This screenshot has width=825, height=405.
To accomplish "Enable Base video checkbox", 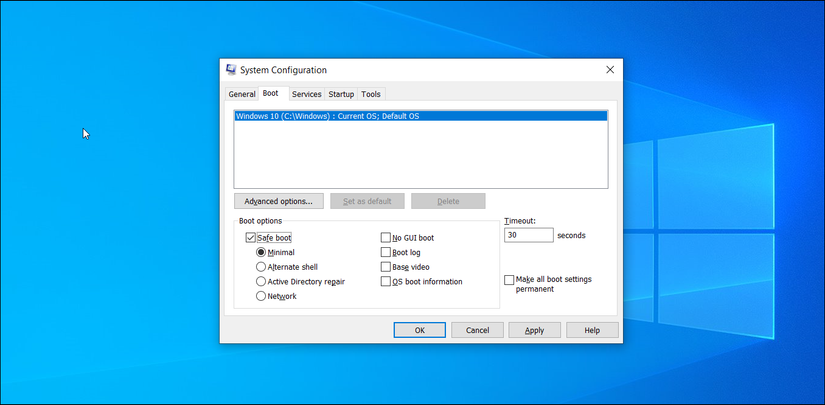I will pos(386,267).
